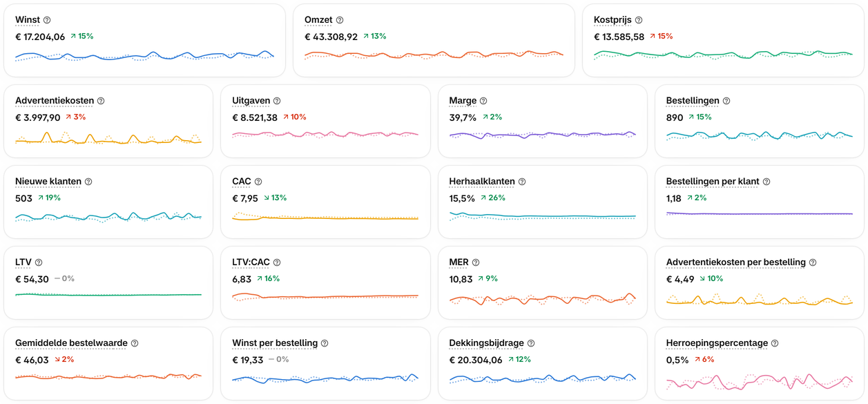Open the Winst metric title

coord(28,20)
